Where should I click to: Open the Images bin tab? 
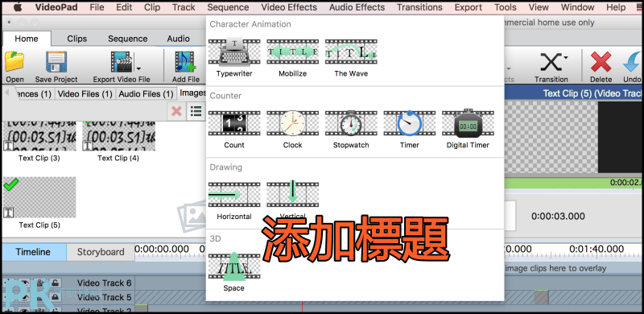pos(192,93)
